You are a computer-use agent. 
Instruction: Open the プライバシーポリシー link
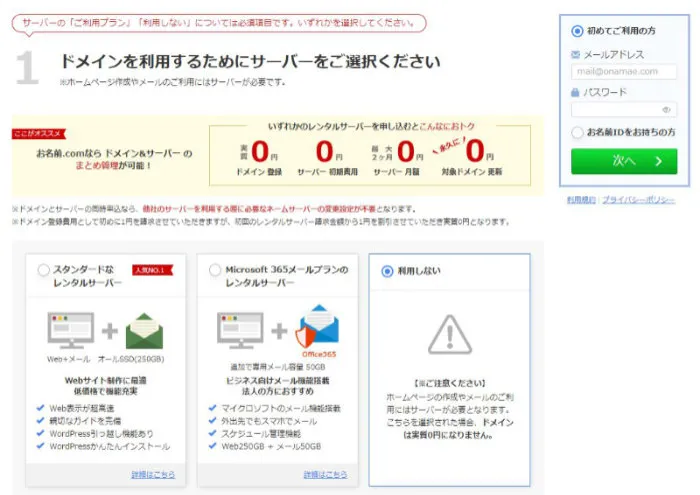(638, 200)
